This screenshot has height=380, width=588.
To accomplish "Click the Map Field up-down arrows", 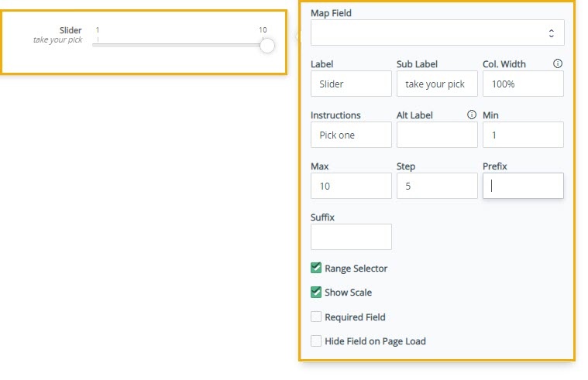I will [551, 33].
